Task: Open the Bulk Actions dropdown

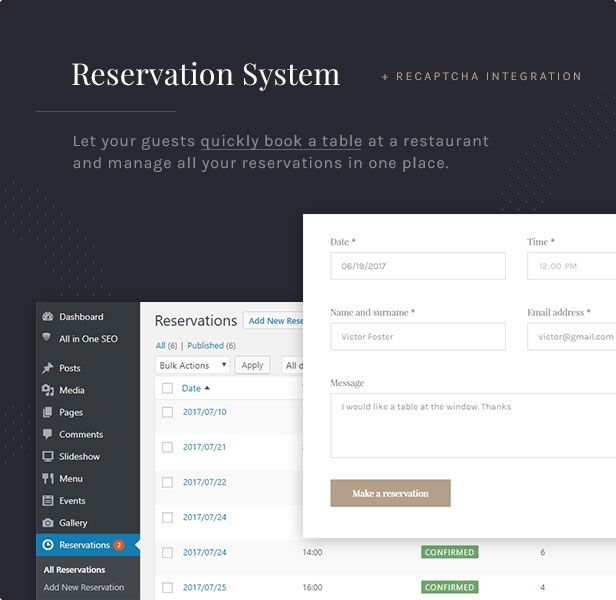Action: pos(192,366)
